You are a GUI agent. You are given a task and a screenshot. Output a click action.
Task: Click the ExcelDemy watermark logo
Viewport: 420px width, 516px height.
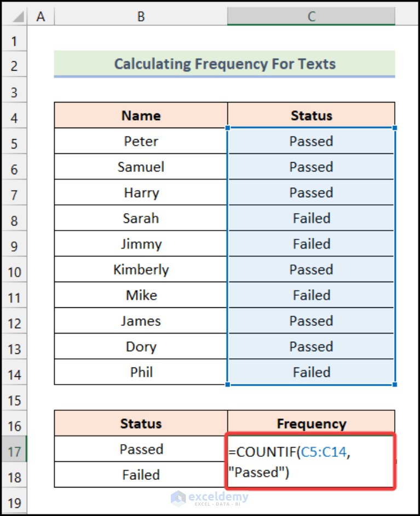click(x=211, y=498)
